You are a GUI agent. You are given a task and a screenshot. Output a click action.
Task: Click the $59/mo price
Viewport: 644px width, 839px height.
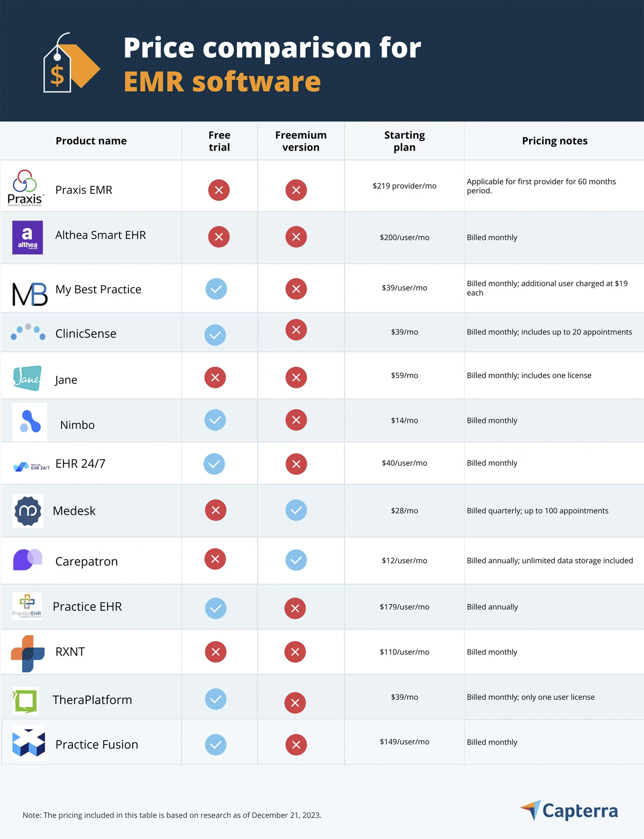[x=405, y=375]
